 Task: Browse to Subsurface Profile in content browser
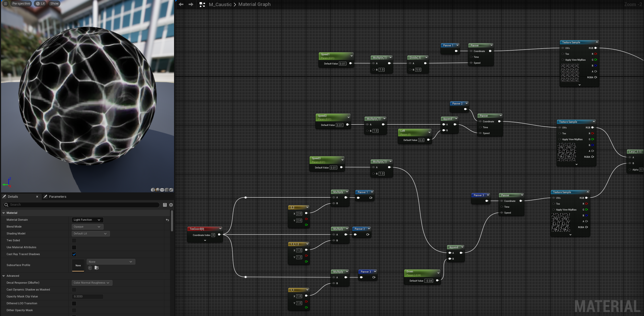click(96, 268)
